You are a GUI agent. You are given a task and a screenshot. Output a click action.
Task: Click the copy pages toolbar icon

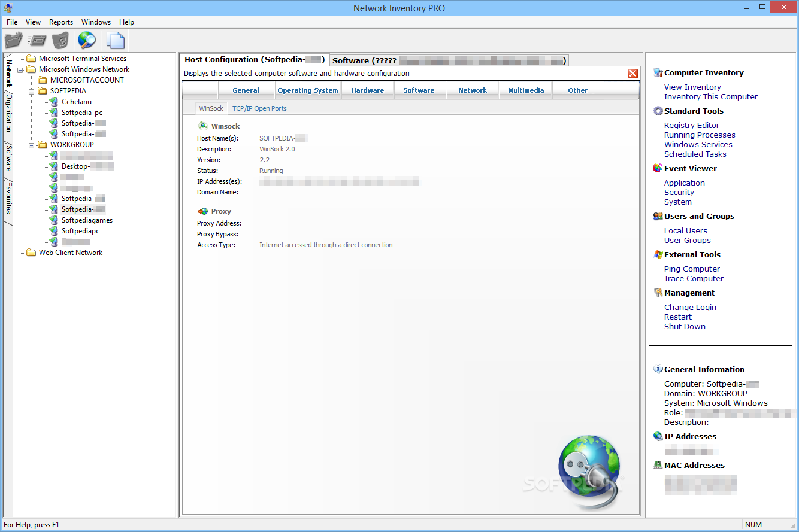115,41
